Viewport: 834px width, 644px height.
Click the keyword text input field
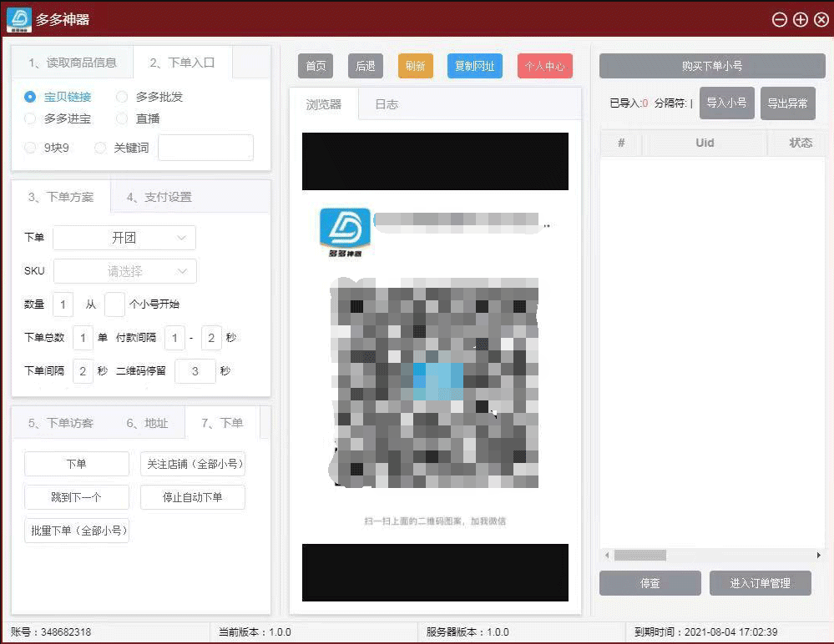(x=206, y=148)
